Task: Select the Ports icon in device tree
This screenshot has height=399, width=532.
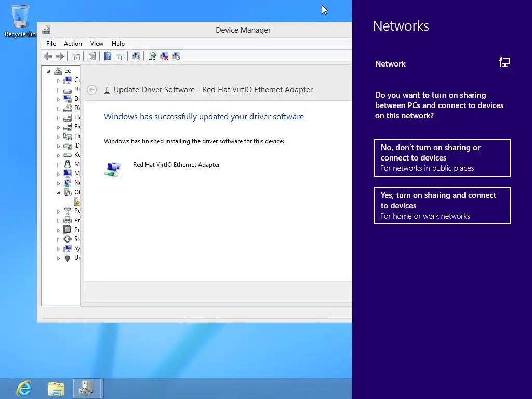Action: pos(68,211)
